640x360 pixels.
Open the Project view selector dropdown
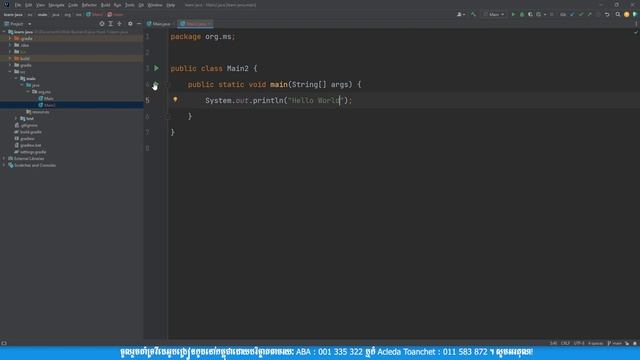17,24
